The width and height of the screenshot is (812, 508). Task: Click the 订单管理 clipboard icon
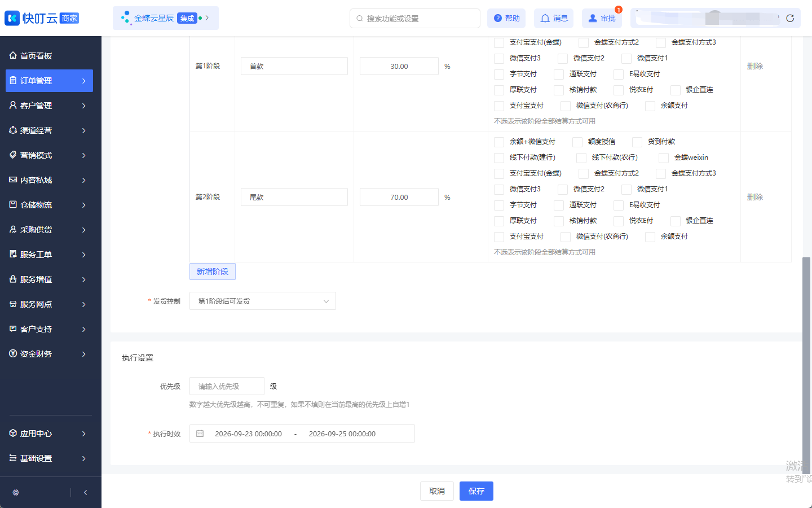coord(13,81)
